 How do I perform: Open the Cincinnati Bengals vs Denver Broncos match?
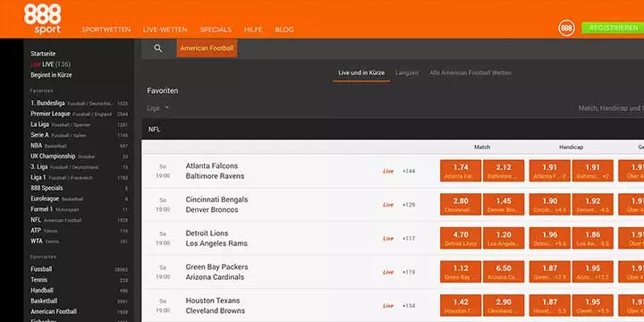(x=216, y=205)
